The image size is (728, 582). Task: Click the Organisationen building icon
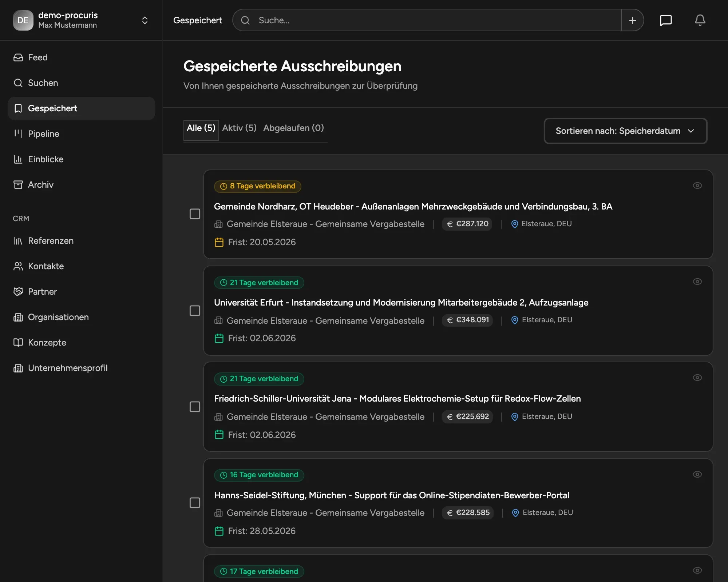18,317
